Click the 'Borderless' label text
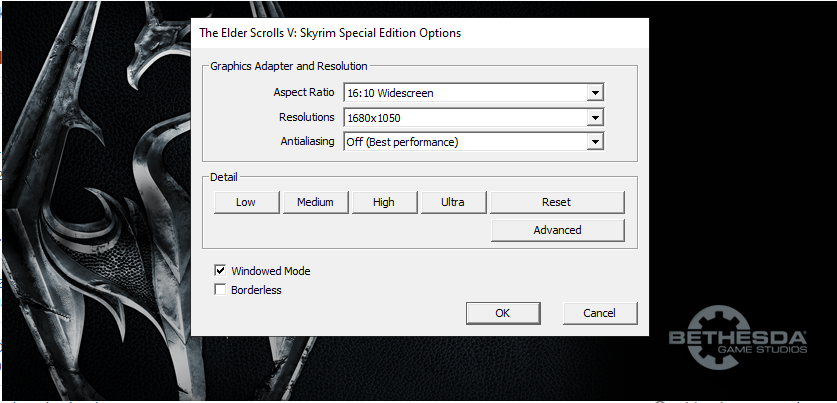 tap(256, 290)
